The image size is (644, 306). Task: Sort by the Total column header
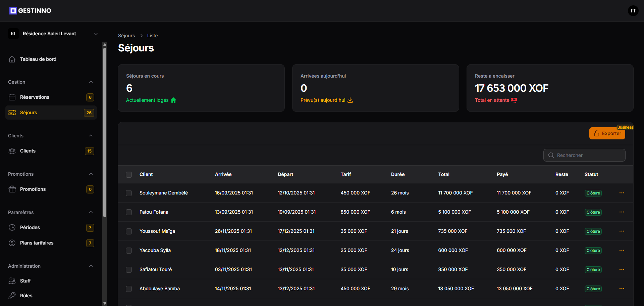coord(444,174)
